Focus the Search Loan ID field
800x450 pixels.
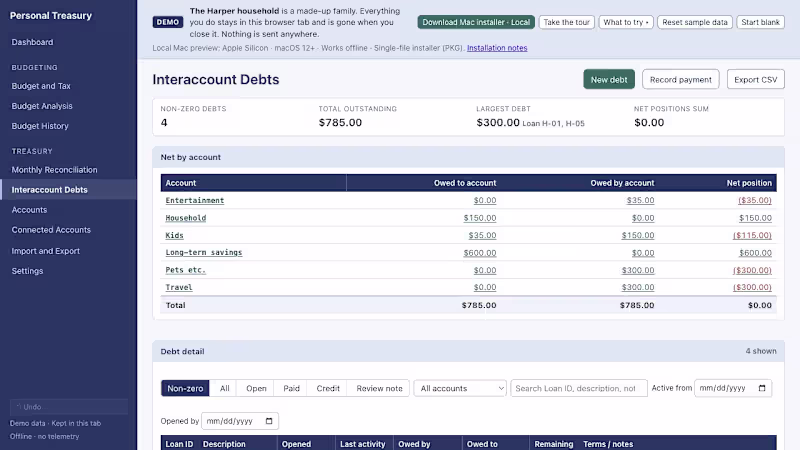(x=579, y=388)
